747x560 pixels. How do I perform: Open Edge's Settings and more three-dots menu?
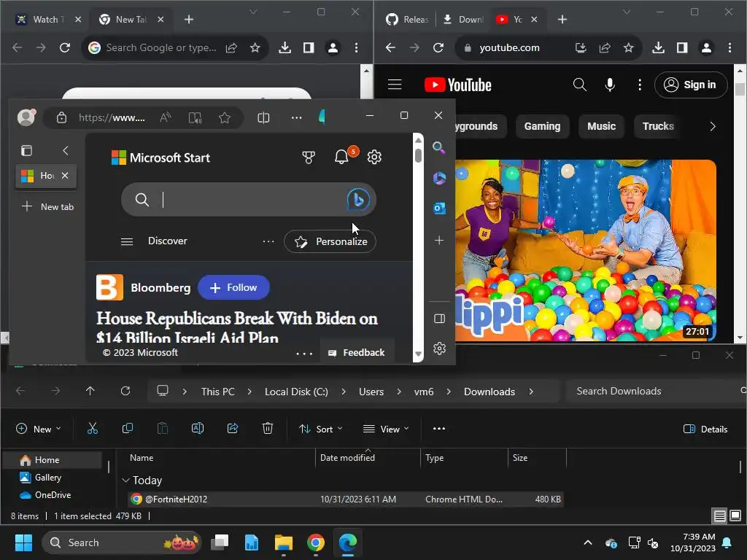click(x=296, y=117)
